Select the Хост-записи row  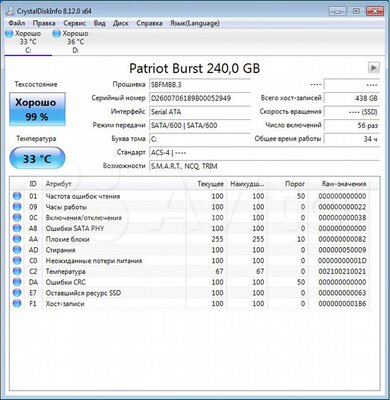pos(190,304)
